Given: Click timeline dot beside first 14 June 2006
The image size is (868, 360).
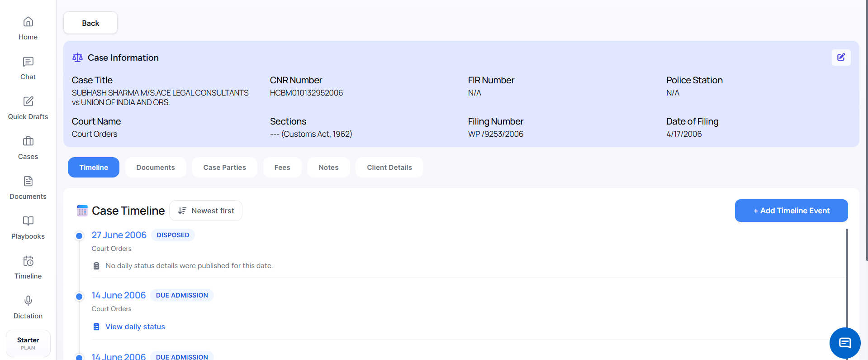Looking at the screenshot, I should [79, 297].
